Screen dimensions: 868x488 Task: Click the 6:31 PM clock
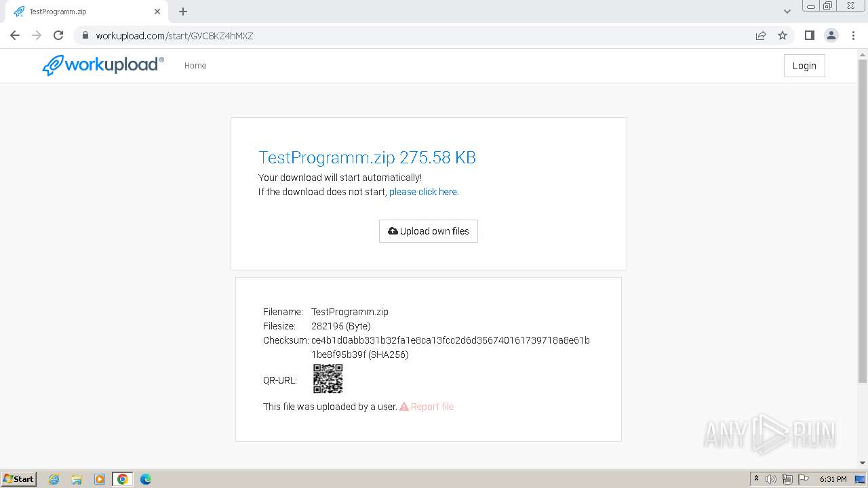point(833,479)
